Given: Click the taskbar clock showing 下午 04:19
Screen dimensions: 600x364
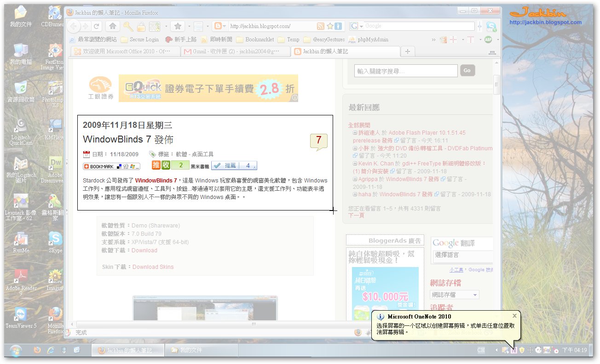Looking at the screenshot, I should click(574, 350).
